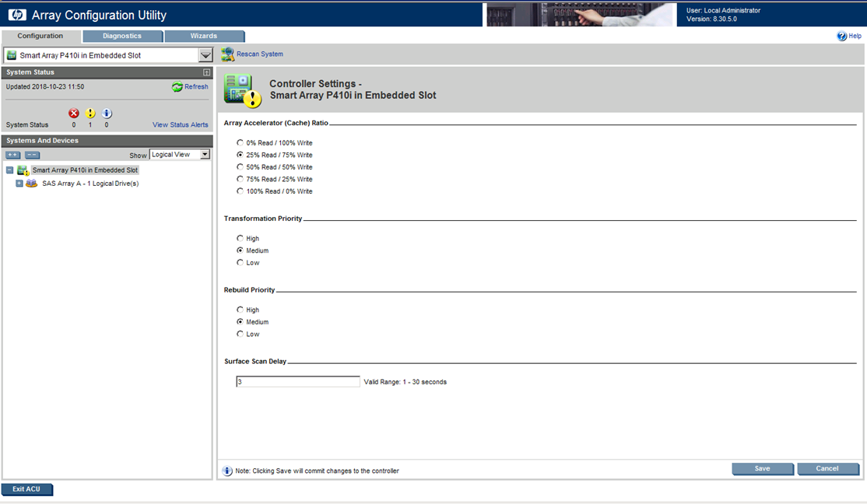Set Transformation Priority to Low
This screenshot has width=867, height=504.
(x=240, y=263)
